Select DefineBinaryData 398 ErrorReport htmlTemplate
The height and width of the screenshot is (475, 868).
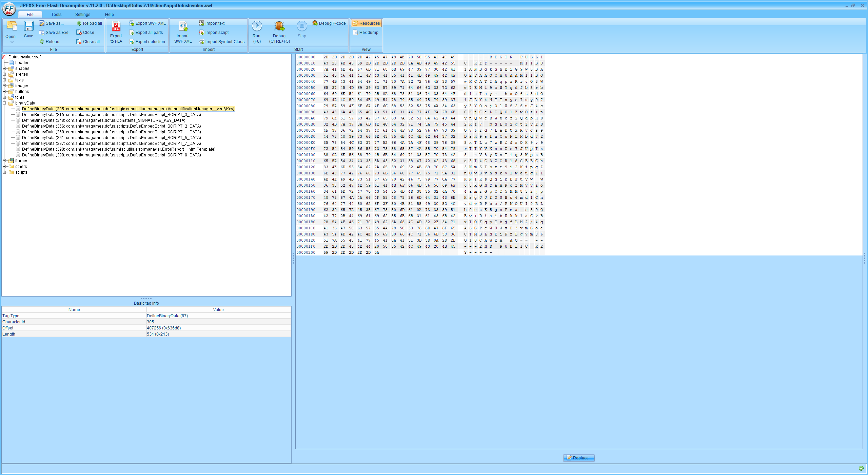(x=119, y=149)
